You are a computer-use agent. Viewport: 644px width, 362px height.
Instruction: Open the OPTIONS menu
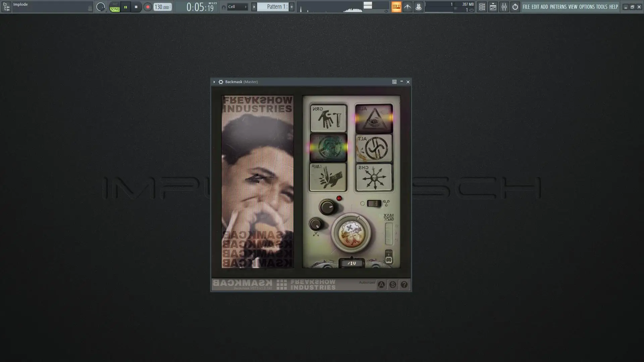click(587, 7)
